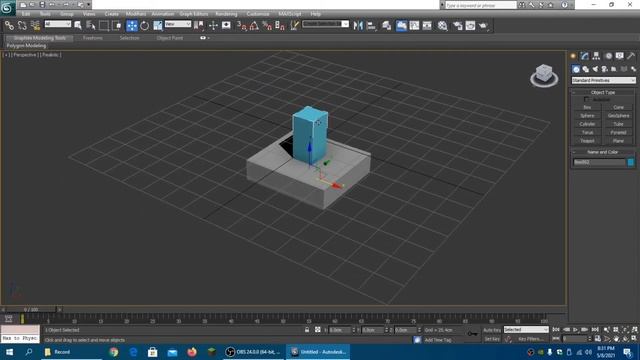The width and height of the screenshot is (640, 360).
Task: Click the Bind to Space Warp icon
Action: [x=35, y=26]
